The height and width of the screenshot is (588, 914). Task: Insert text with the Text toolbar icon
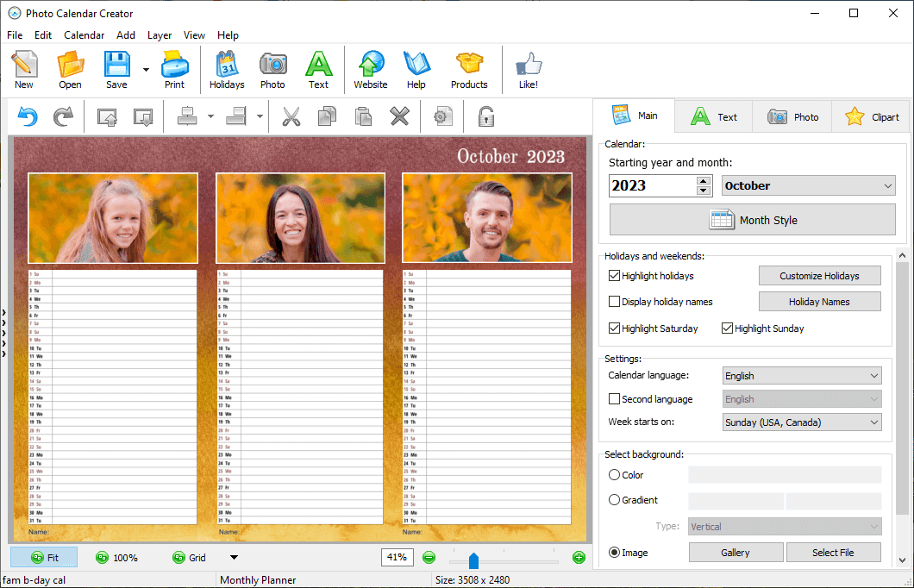(x=319, y=69)
